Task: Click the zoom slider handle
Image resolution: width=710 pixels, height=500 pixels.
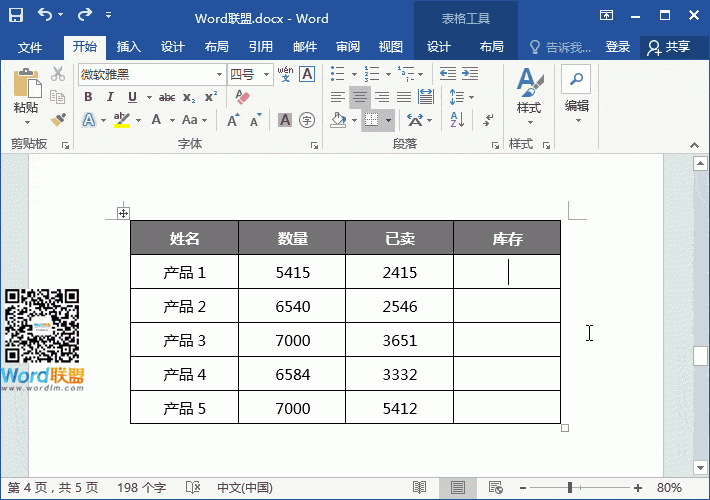Action: coord(570,488)
